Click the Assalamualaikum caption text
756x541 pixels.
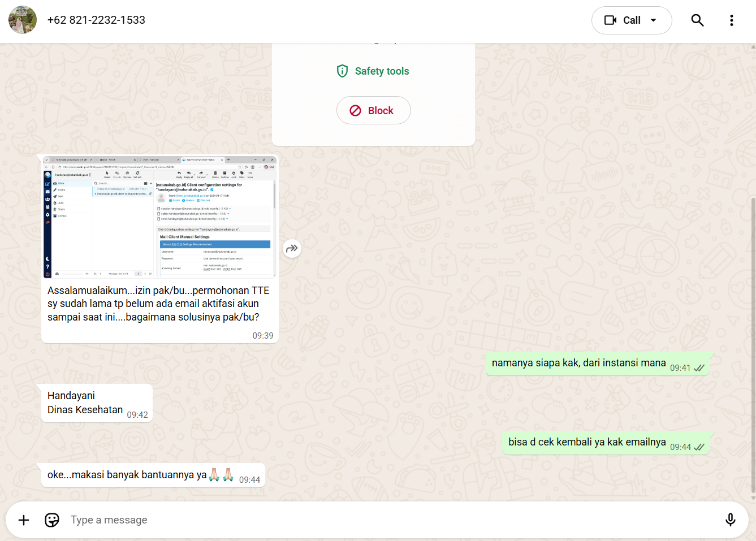coord(158,304)
